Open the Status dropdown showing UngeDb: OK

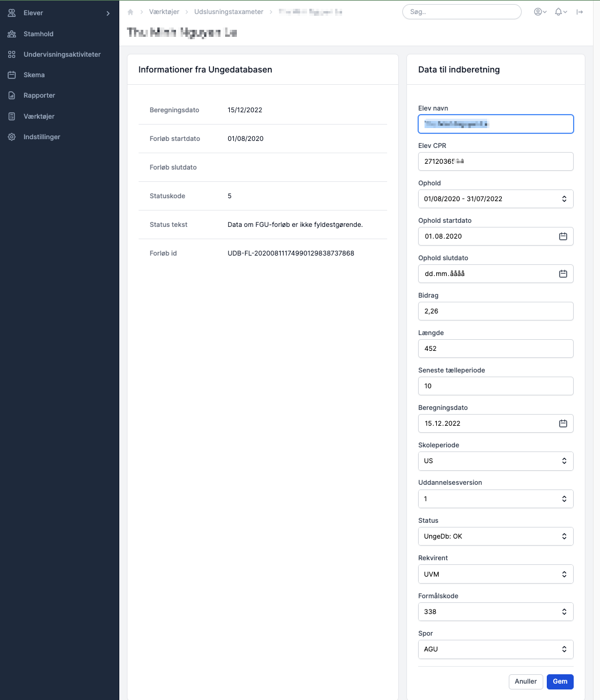click(495, 537)
